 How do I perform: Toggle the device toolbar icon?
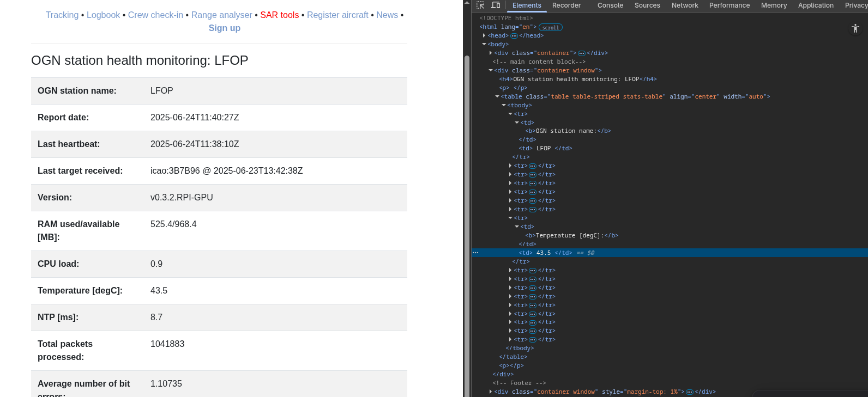point(496,5)
